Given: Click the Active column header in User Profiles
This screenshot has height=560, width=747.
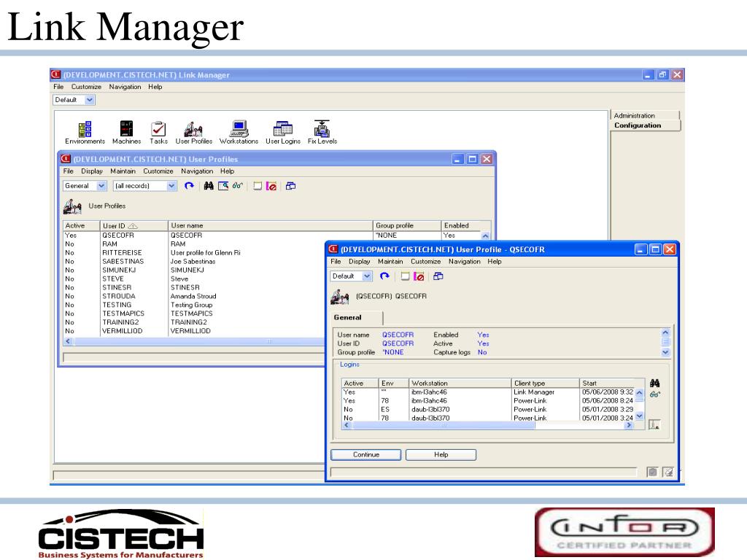Looking at the screenshot, I should [81, 226].
